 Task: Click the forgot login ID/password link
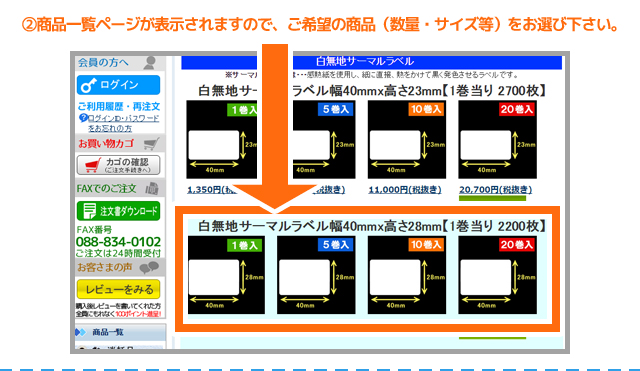pyautogui.click(x=123, y=123)
